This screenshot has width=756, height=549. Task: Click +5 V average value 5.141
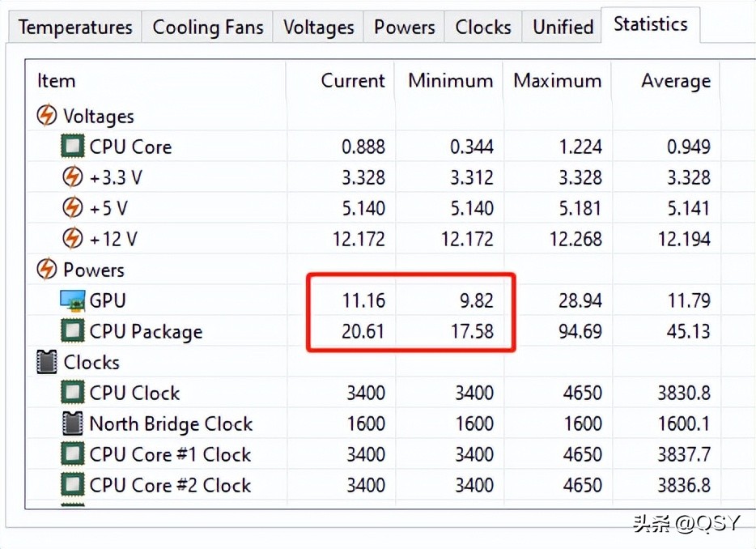(689, 208)
